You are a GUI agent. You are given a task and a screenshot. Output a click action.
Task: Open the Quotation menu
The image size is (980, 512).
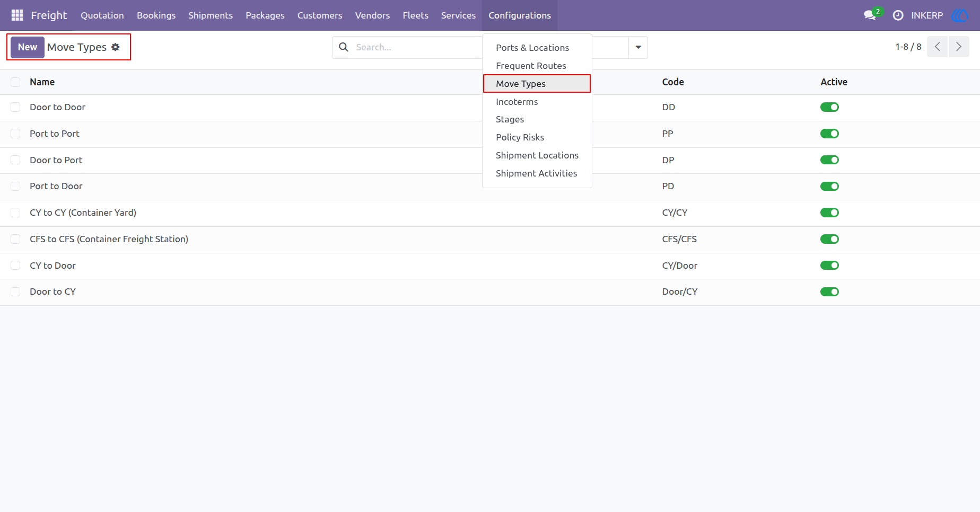pos(102,15)
